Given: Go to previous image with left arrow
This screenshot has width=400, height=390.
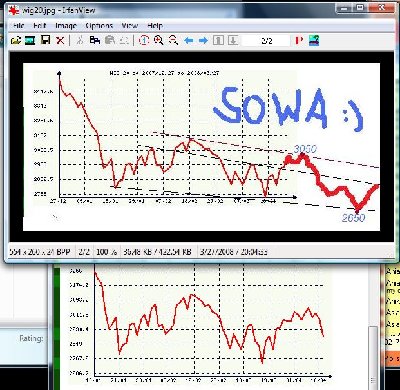Looking at the screenshot, I should click(188, 41).
